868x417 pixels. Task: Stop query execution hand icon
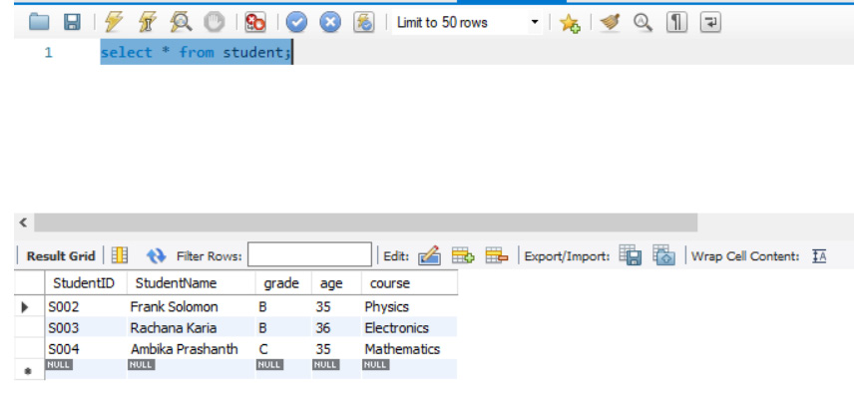(214, 22)
